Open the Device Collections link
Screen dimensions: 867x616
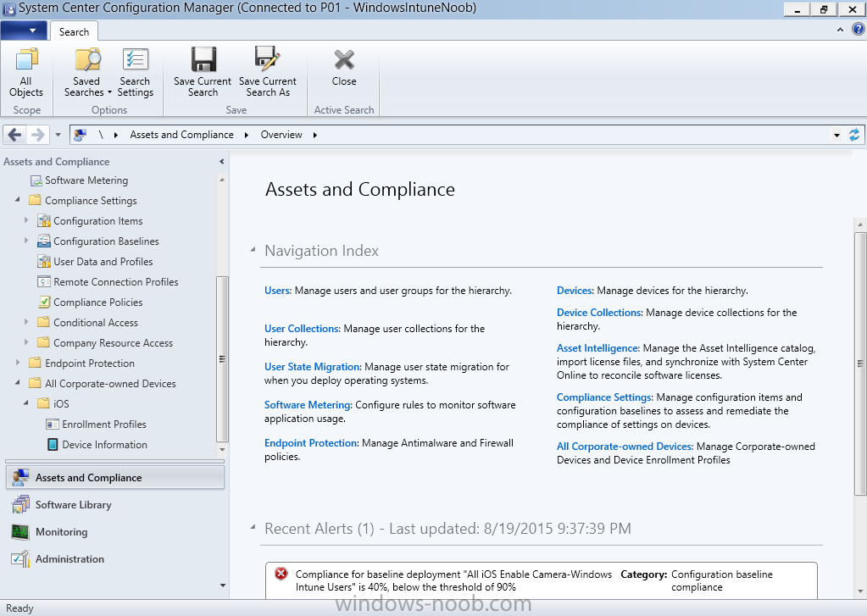pyautogui.click(x=599, y=313)
